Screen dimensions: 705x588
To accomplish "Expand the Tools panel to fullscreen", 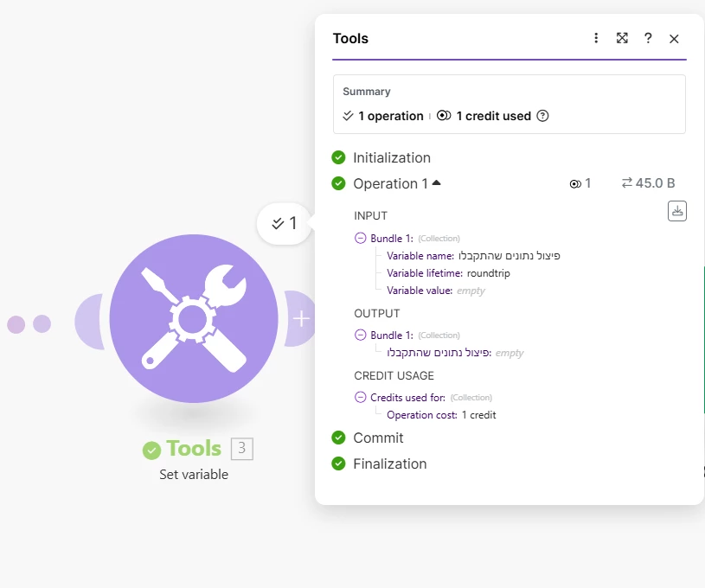I will point(622,38).
